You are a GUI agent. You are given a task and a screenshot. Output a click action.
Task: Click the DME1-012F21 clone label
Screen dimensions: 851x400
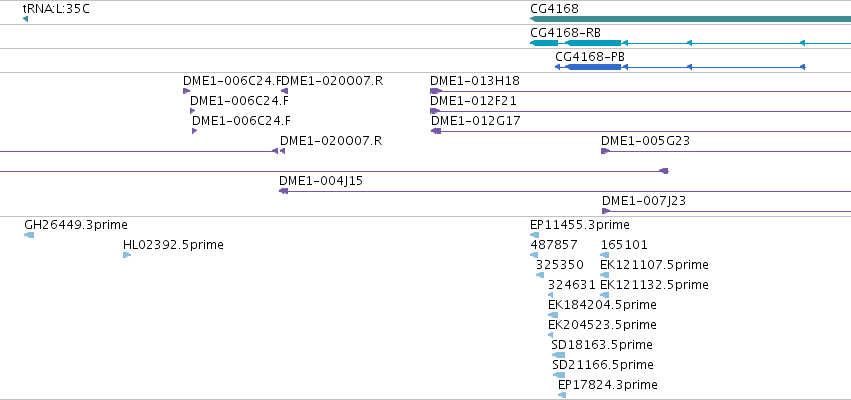coord(473,101)
